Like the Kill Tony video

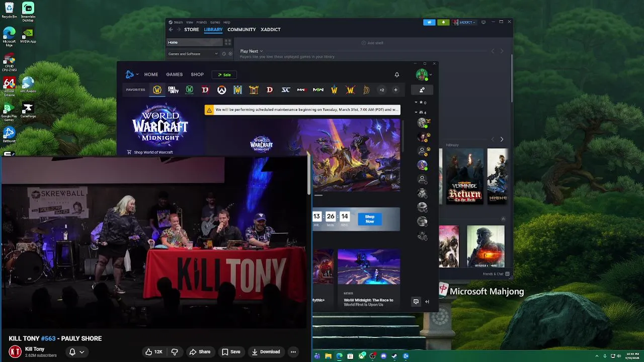pos(153,352)
